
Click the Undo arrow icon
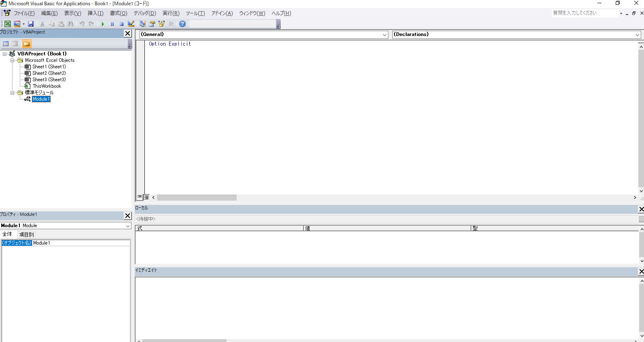pos(82,24)
